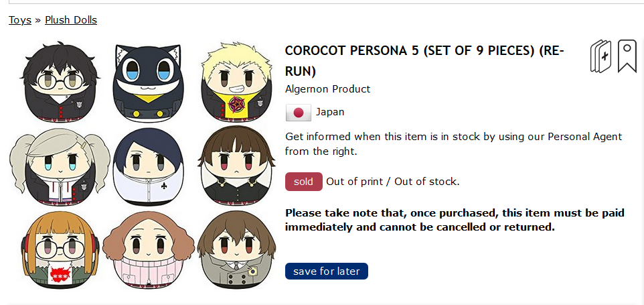Viewport: 644px width, 305px height.
Task: Click the twin-tailed blonde girl plush
Action: [60, 168]
